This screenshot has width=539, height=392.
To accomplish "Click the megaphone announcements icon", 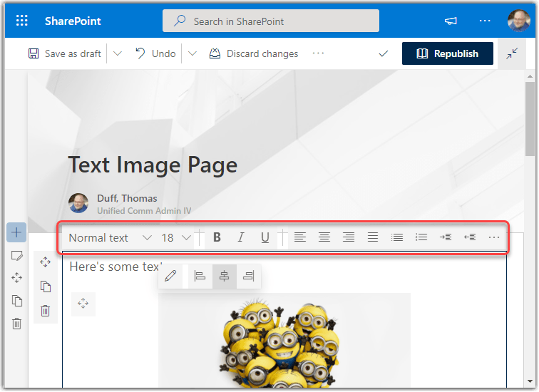I will coord(451,21).
